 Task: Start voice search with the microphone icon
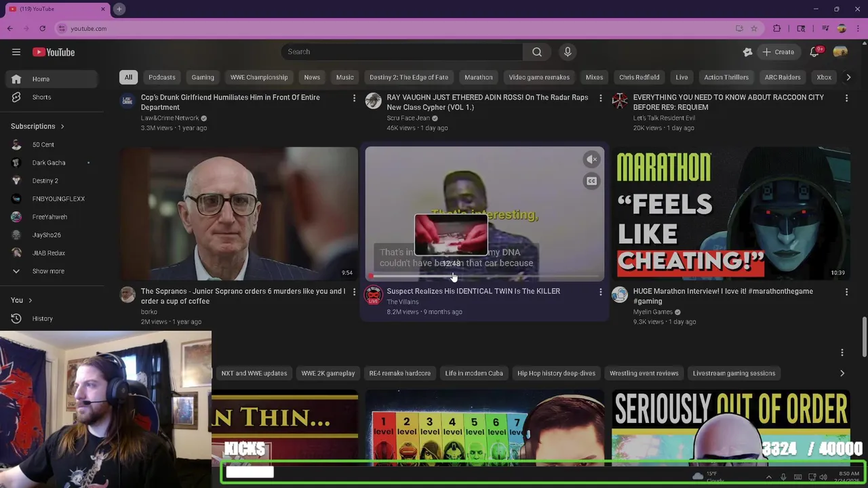pyautogui.click(x=568, y=52)
